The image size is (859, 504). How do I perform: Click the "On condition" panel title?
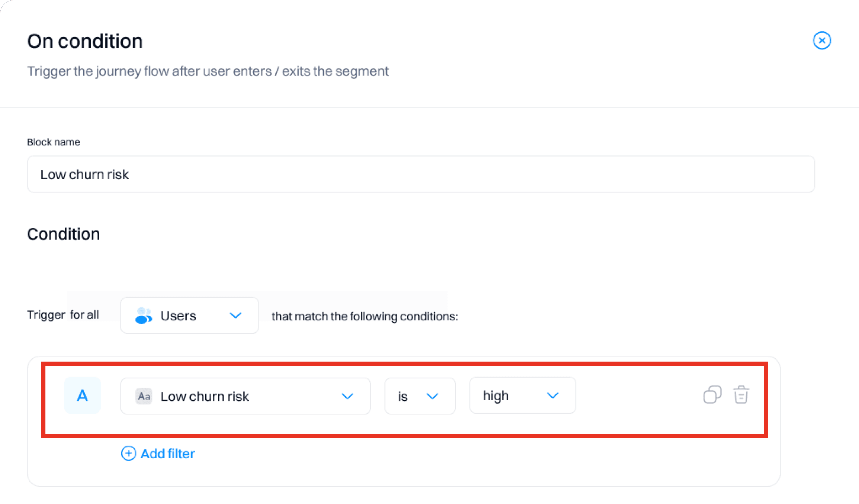[x=85, y=41]
